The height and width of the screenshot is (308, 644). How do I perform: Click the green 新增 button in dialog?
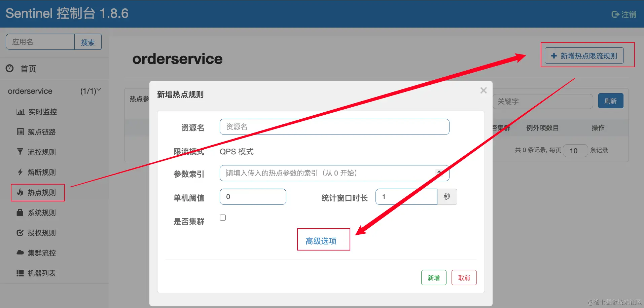pos(434,278)
